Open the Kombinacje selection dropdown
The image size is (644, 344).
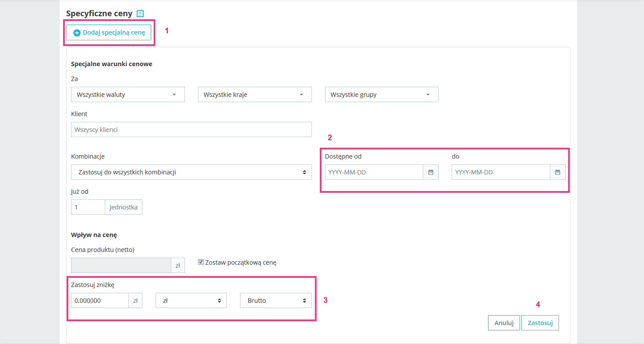click(x=191, y=172)
